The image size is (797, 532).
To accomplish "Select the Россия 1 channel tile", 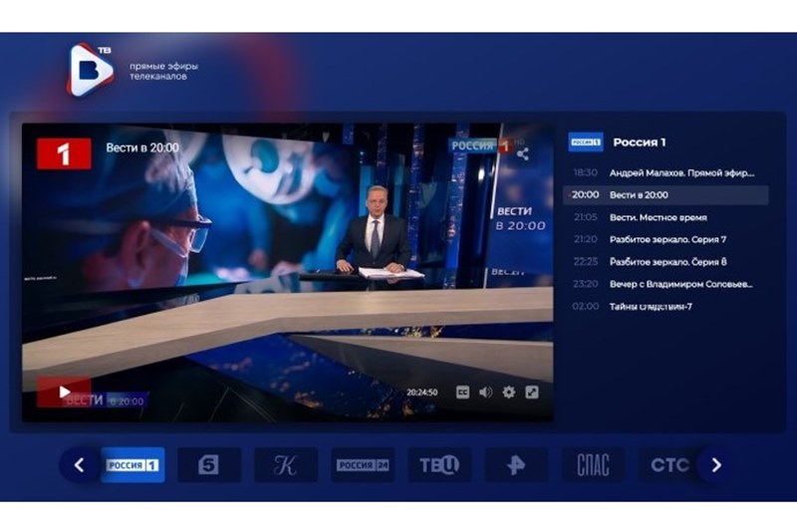I will pyautogui.click(x=133, y=465).
